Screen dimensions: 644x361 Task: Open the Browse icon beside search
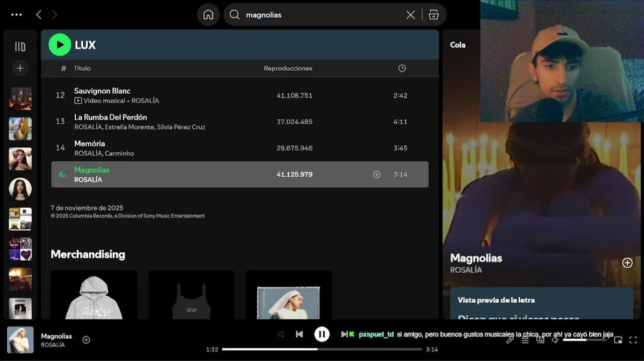coord(434,15)
